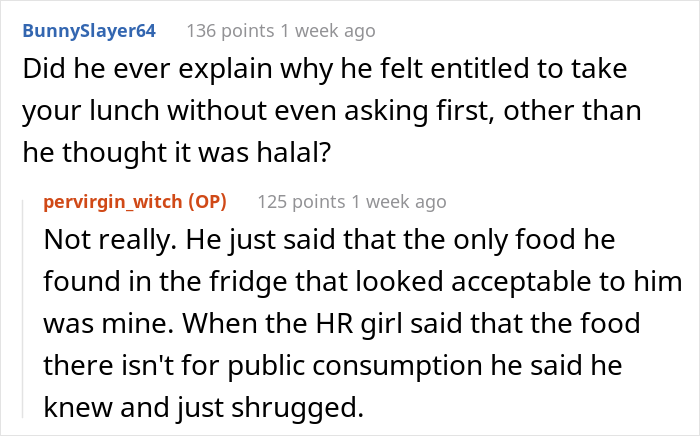Click 'Not really.' in OP's reply
This screenshot has width=700, height=436.
(110, 240)
